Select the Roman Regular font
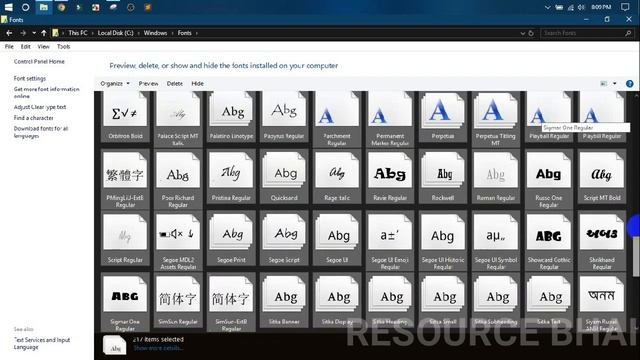 pyautogui.click(x=496, y=176)
